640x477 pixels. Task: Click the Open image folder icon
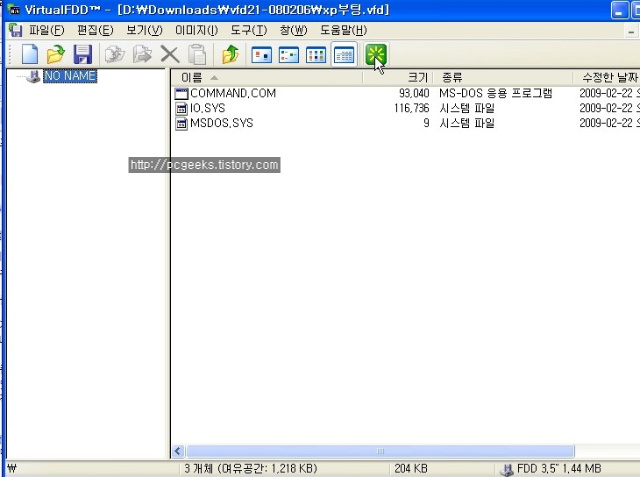(x=56, y=54)
